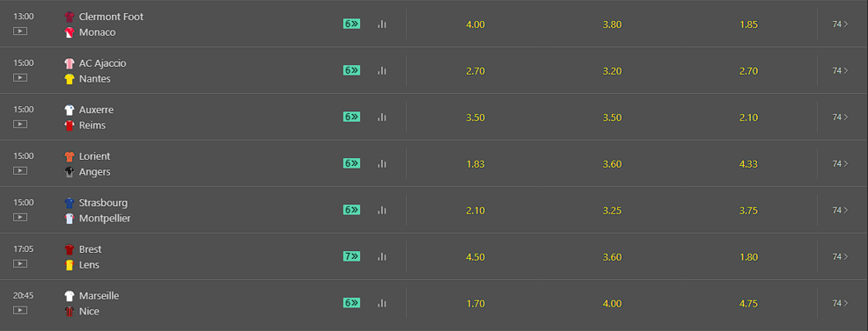
Task: Open the Reims team name link
Action: (93, 125)
